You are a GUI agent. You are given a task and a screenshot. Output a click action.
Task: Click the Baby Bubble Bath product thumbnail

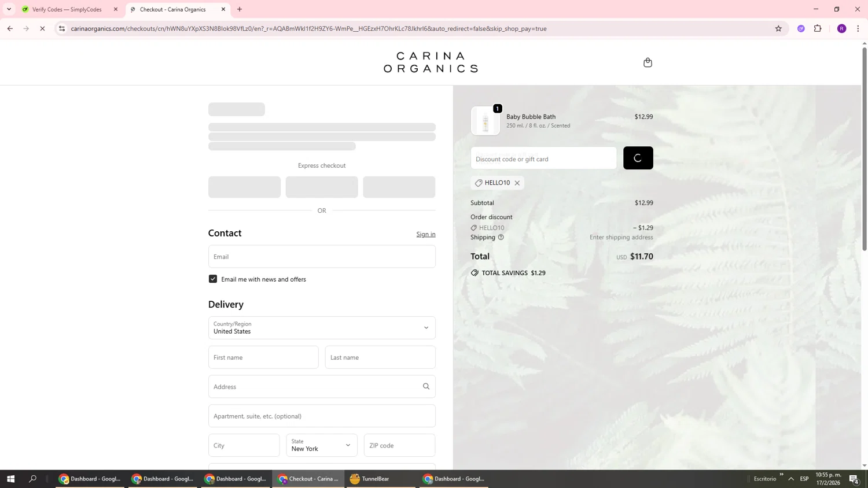486,121
